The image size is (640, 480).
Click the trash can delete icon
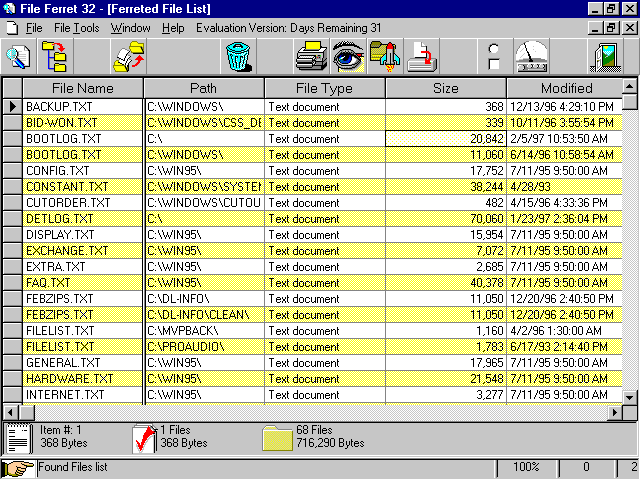point(237,56)
